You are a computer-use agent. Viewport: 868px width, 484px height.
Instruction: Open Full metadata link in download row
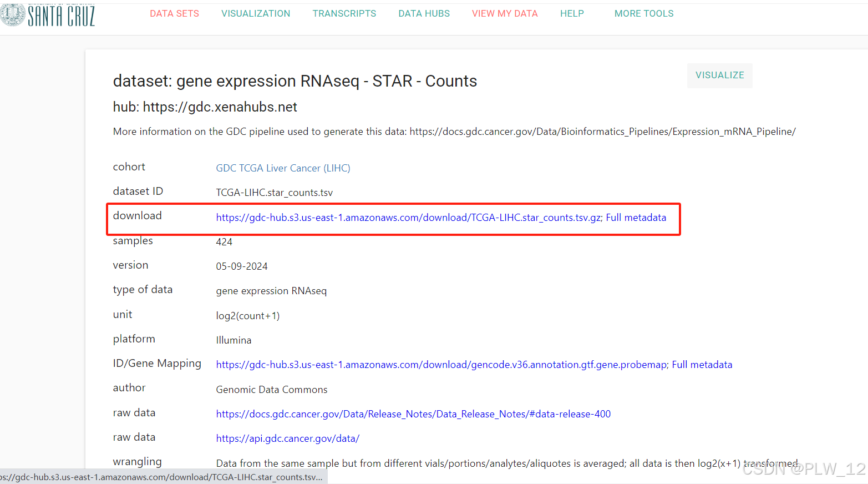pyautogui.click(x=636, y=218)
